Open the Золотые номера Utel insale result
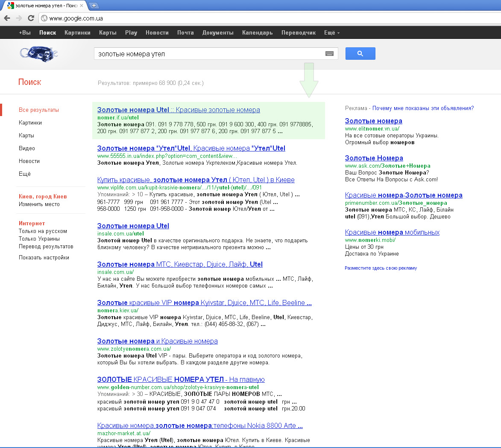 [133, 226]
